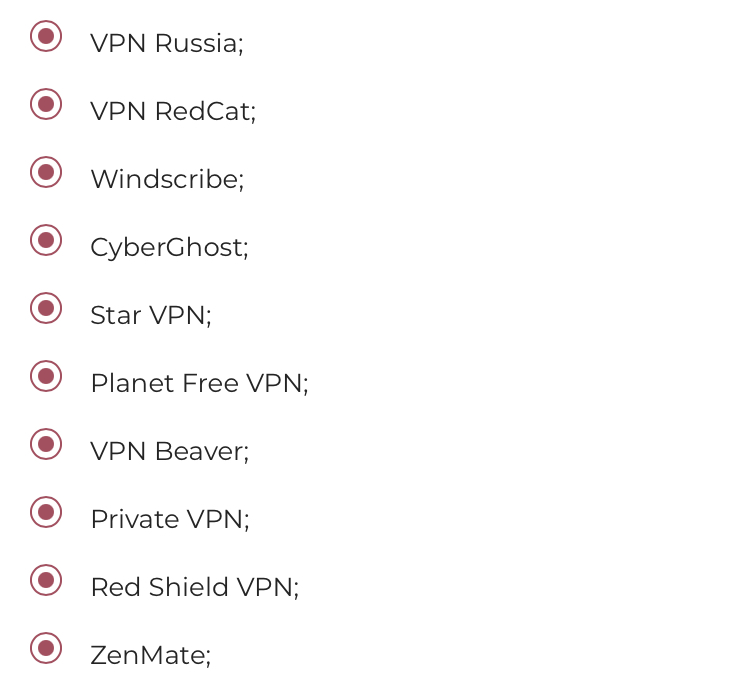Select the bullet marker next to Red Shield VPN

46,580
